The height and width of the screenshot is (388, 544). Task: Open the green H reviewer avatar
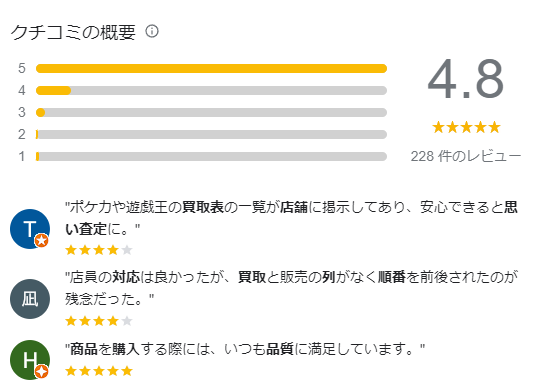(x=30, y=360)
